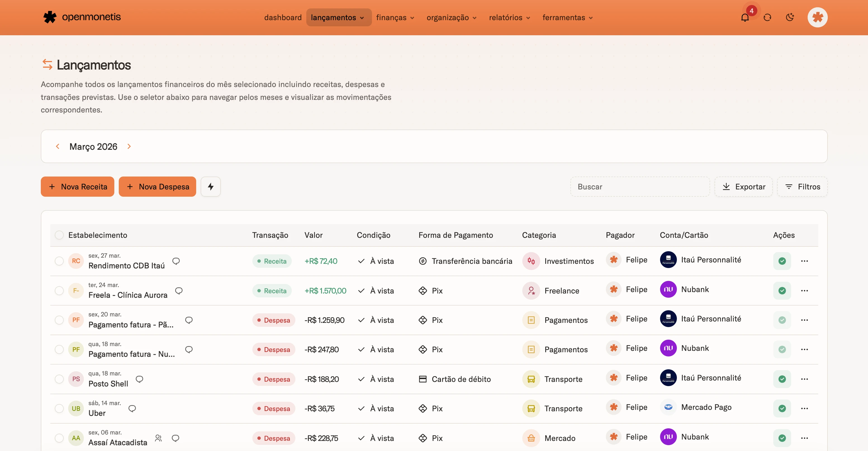Click the paid check icon on Uber row
This screenshot has width=868, height=451.
(x=782, y=408)
